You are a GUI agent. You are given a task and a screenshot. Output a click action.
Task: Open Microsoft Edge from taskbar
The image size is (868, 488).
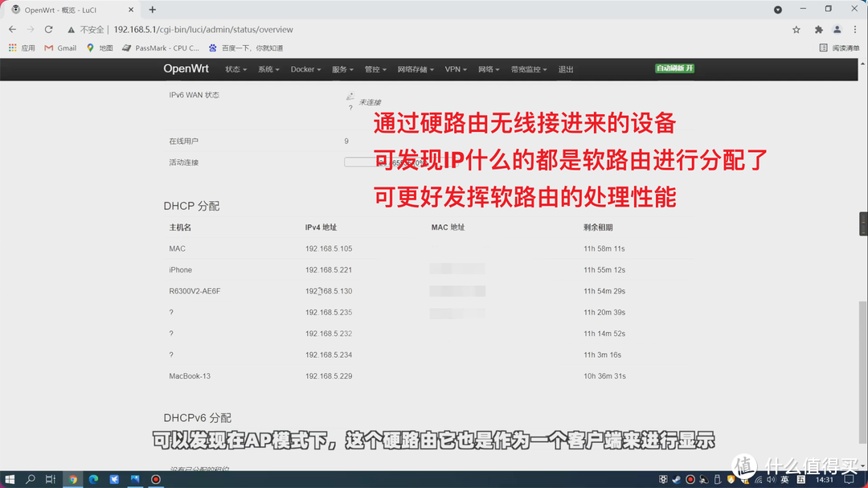pos(93,479)
